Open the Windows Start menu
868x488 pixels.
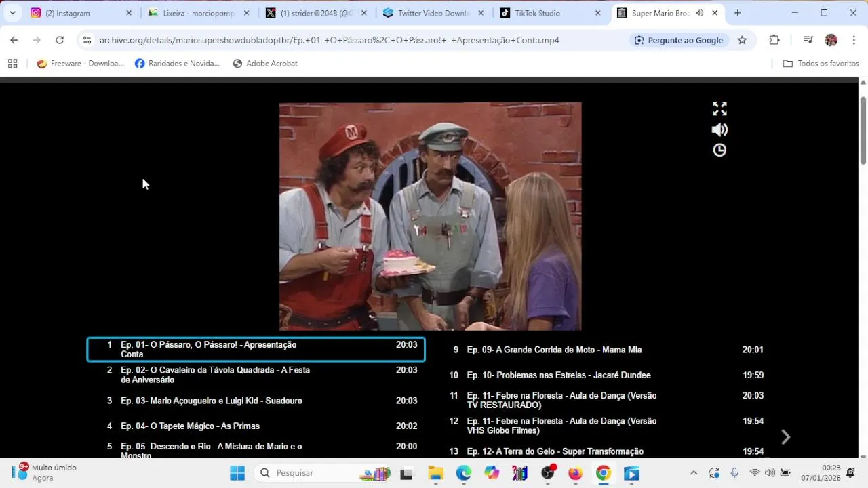coord(237,473)
